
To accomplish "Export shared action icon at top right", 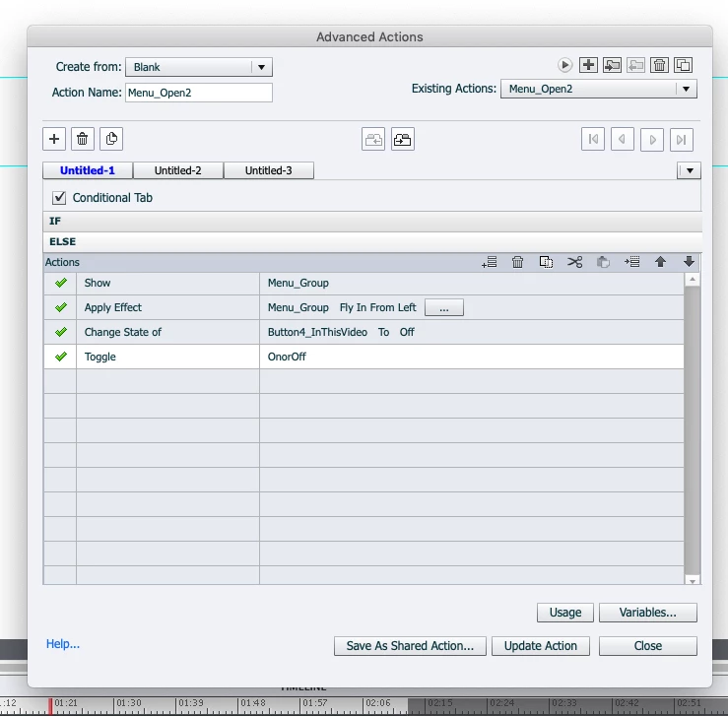I will [635, 65].
